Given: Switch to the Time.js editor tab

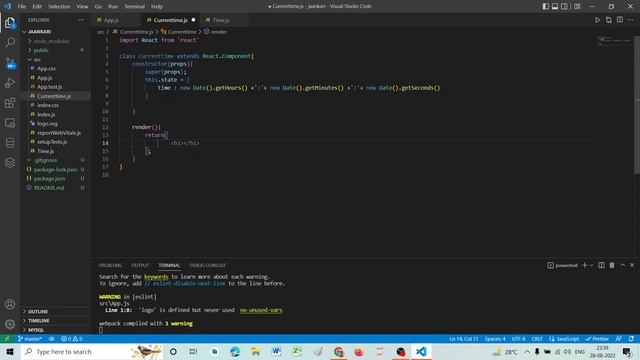Looking at the screenshot, I should pos(221,20).
